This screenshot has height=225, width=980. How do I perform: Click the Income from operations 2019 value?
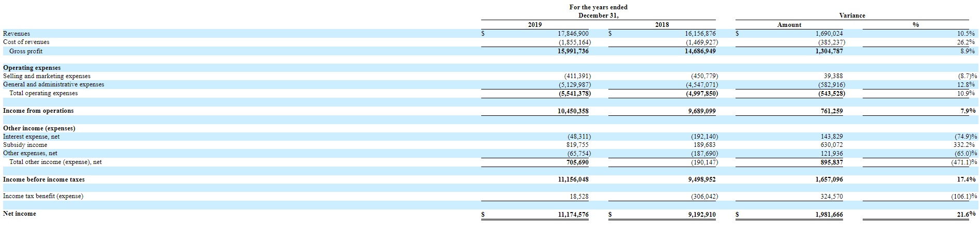573,111
